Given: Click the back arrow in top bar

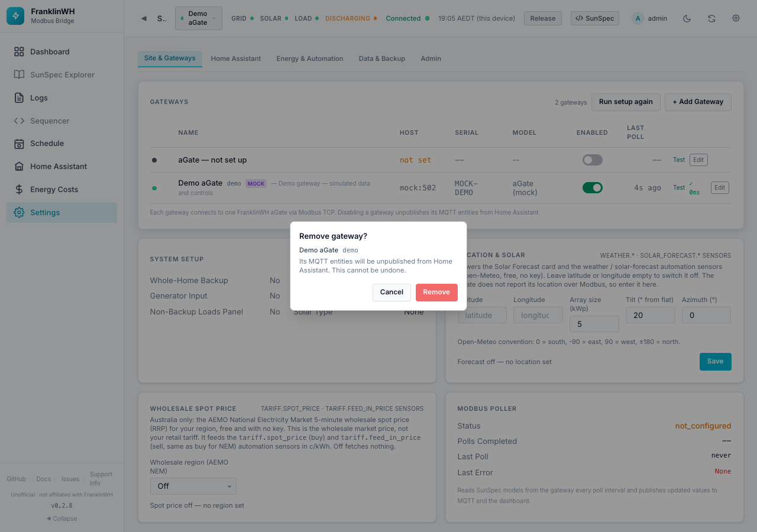Looking at the screenshot, I should click(144, 18).
